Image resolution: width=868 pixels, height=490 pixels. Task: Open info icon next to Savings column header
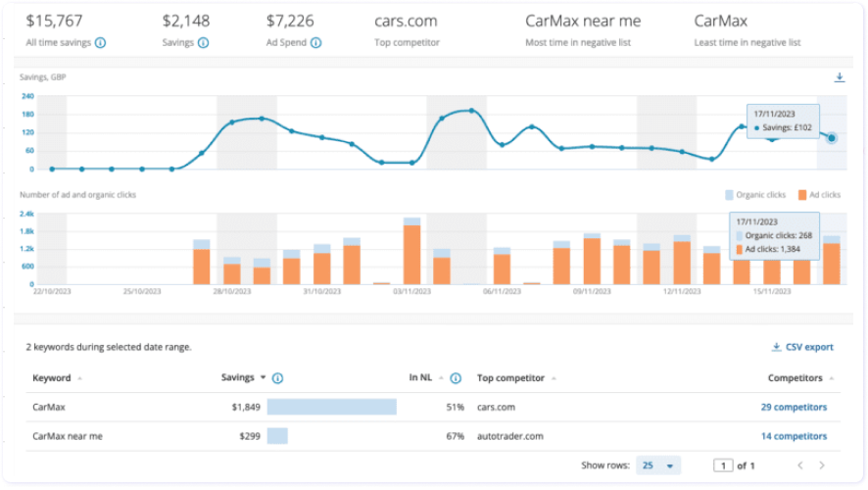pyautogui.click(x=278, y=378)
